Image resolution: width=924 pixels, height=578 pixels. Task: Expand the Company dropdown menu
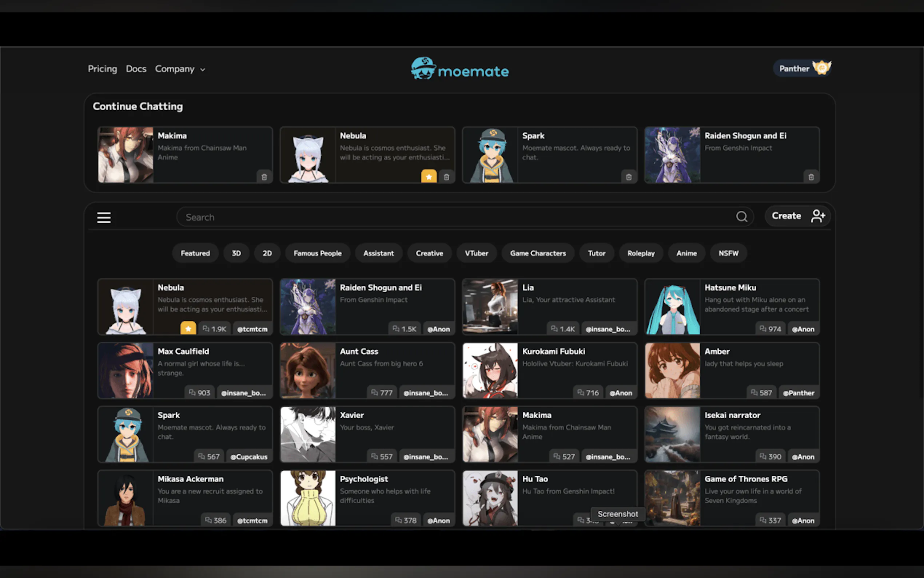[180, 69]
